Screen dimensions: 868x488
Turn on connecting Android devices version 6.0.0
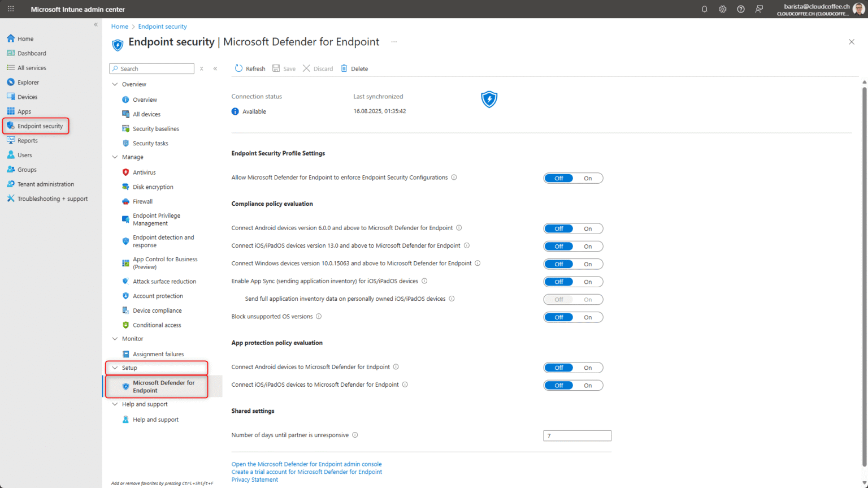pyautogui.click(x=588, y=228)
